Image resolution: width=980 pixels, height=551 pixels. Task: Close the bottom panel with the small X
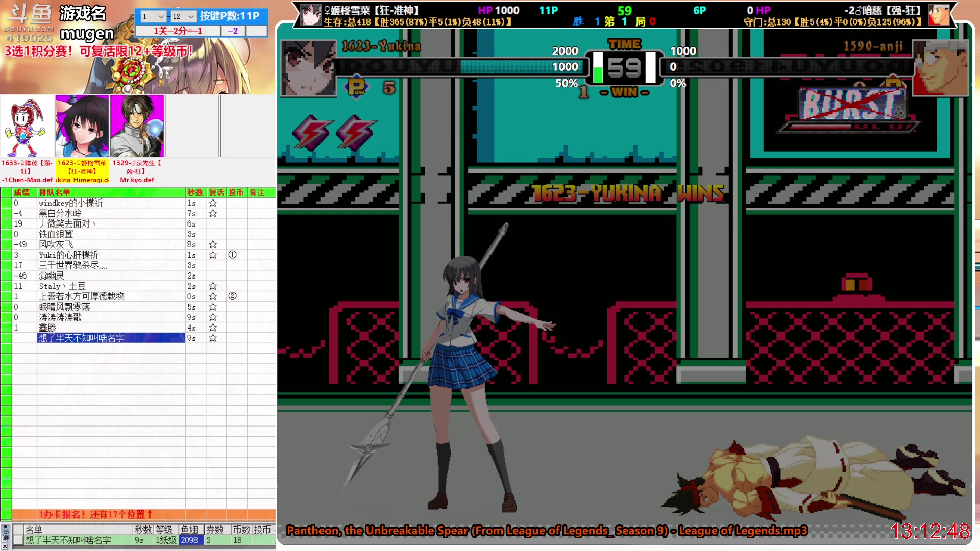tap(5, 546)
